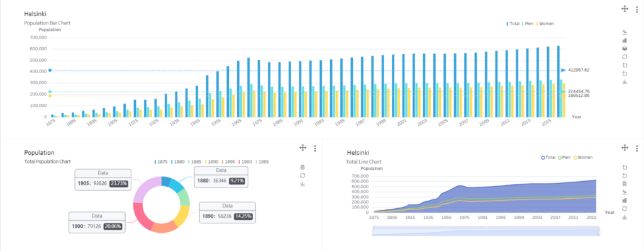
Task: Restore the Population Bar Chart with refresh icon
Action: click(625, 57)
